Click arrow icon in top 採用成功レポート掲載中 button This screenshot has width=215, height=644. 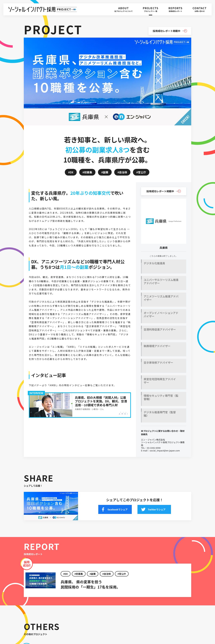185,31
